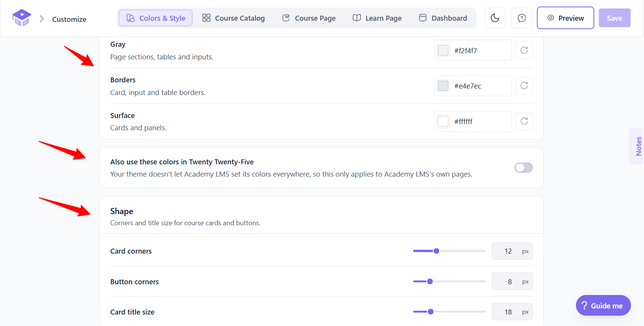Click the 'Also use these colors' heading
The height and width of the screenshot is (326, 644).
182,162
